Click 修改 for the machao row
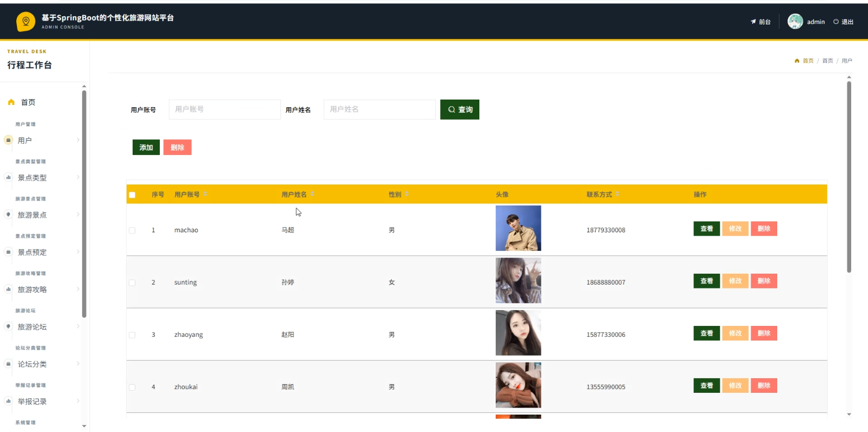The image size is (868, 432). click(735, 229)
